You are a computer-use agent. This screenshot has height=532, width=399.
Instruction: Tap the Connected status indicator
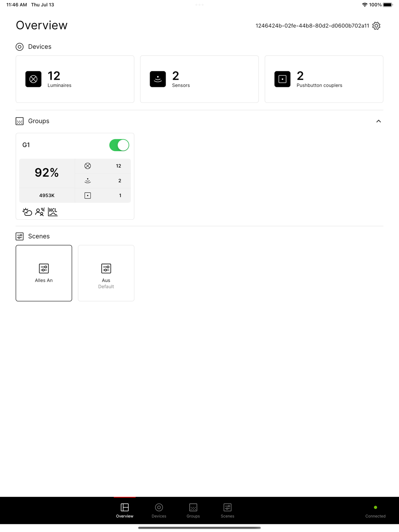375,511
